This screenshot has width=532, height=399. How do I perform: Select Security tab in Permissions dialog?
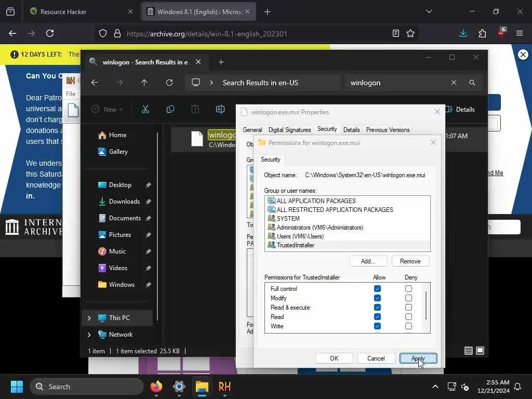pos(270,159)
